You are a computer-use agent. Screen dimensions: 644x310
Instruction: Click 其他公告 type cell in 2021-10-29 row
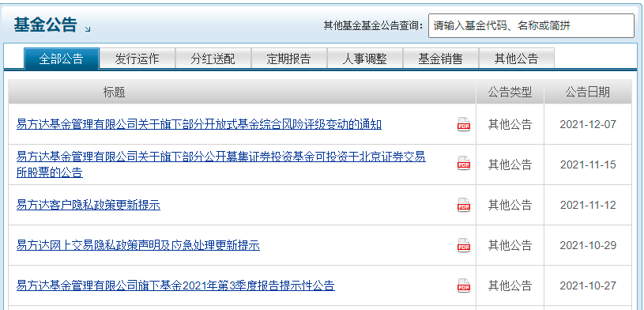pos(510,245)
